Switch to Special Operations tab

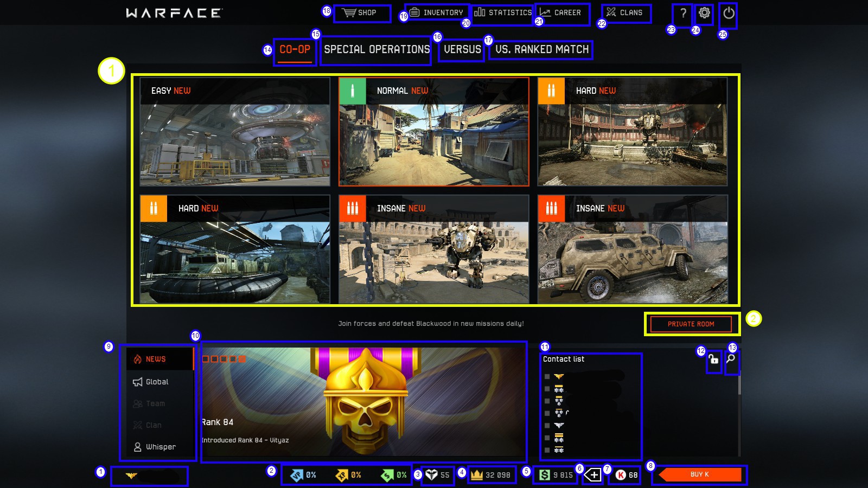376,50
